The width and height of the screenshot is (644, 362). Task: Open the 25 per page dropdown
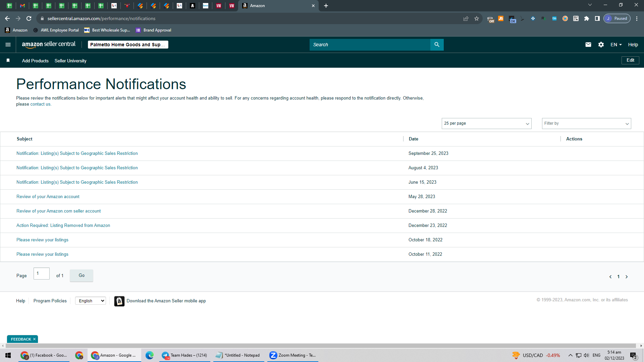pos(486,123)
